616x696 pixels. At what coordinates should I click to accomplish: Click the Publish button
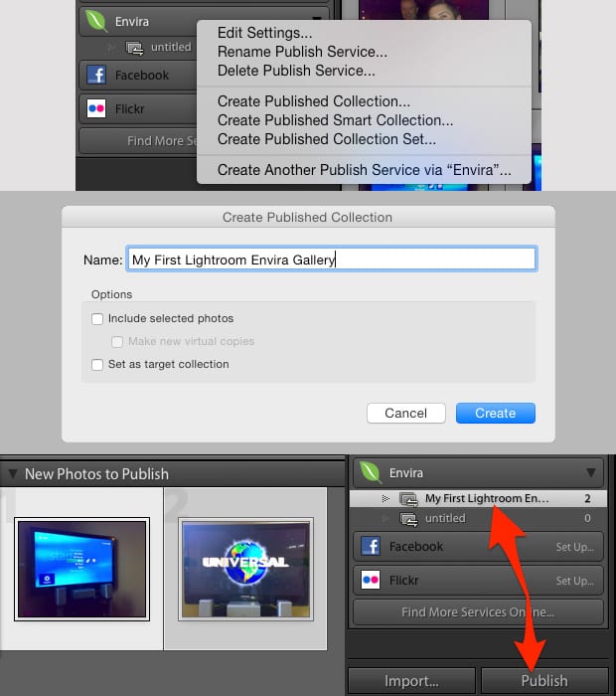coord(544,681)
